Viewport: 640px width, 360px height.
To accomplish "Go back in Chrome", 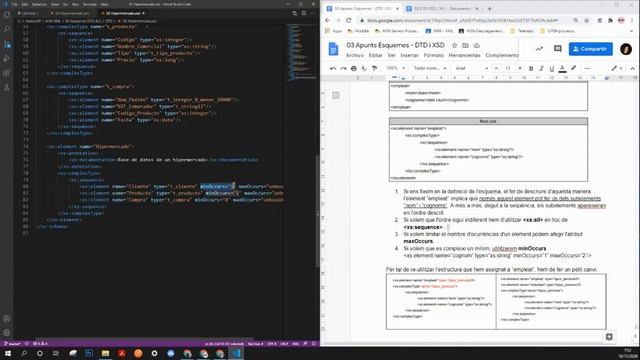I will click(327, 20).
